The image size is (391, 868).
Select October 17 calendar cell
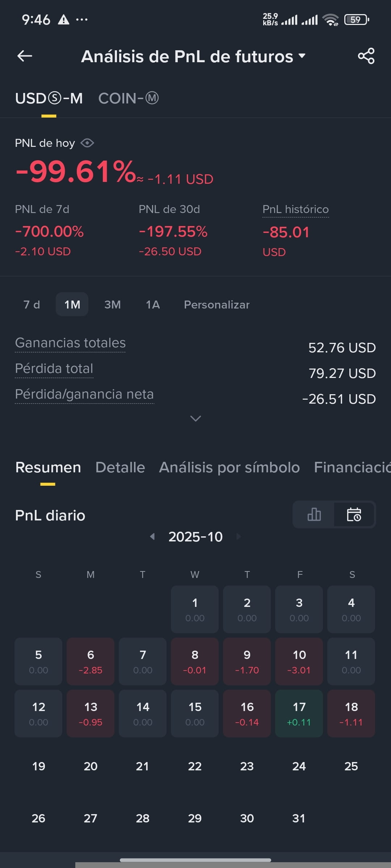[299, 714]
